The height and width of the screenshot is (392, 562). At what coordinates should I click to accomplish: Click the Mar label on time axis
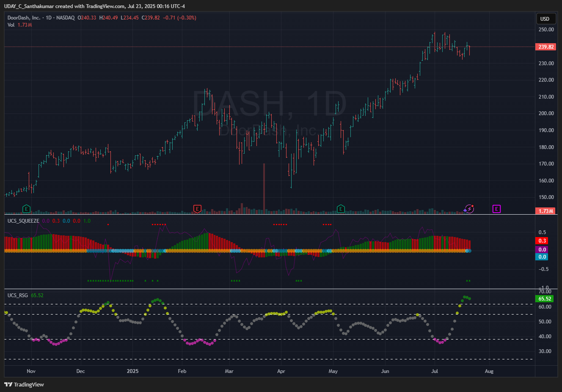click(x=229, y=371)
